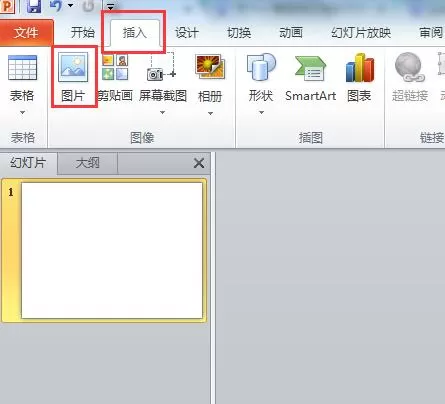Select slide 1 thumbnail
The width and height of the screenshot is (445, 404).
112,250
